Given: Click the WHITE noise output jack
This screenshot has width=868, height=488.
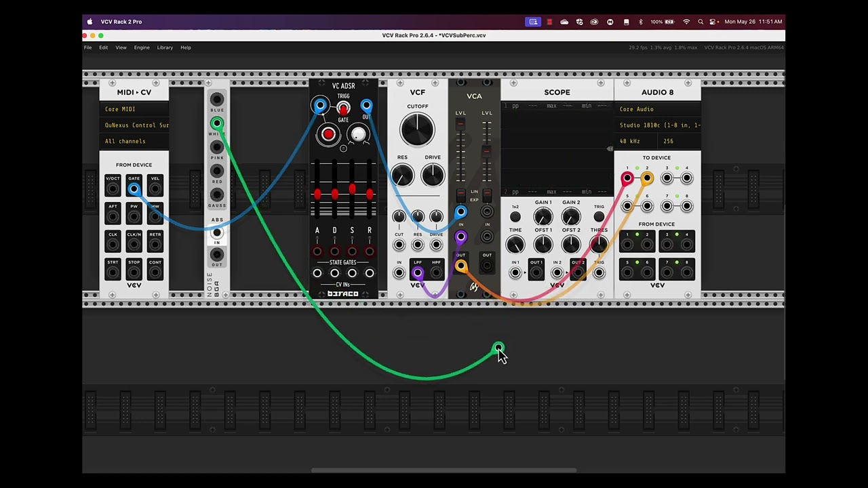Looking at the screenshot, I should 216,123.
